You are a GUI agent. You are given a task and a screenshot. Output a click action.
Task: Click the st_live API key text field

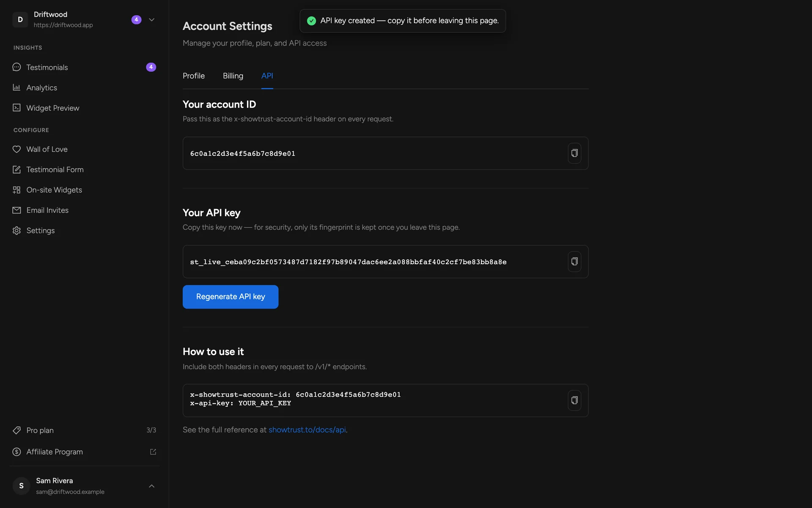pos(385,262)
